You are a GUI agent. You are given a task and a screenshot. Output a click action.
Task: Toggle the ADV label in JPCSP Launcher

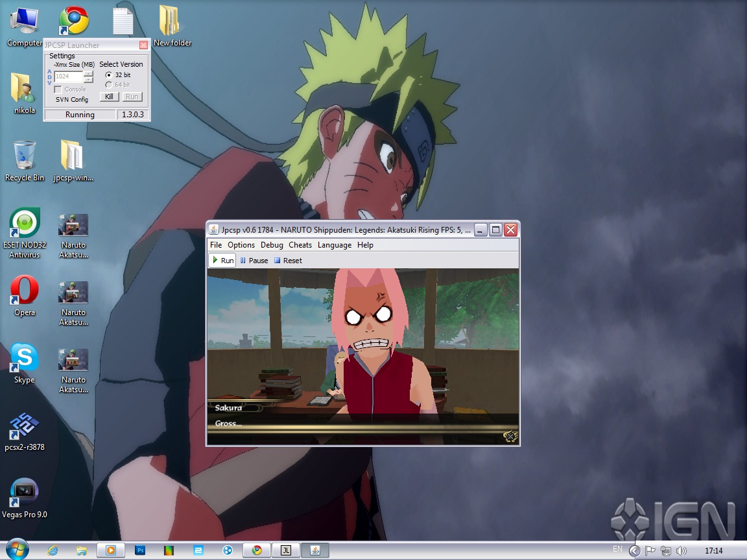click(49, 77)
